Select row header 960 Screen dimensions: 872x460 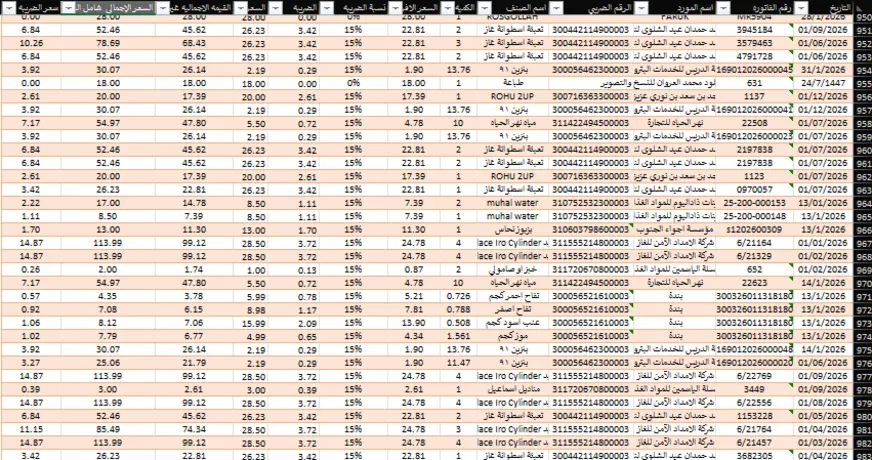pos(862,150)
